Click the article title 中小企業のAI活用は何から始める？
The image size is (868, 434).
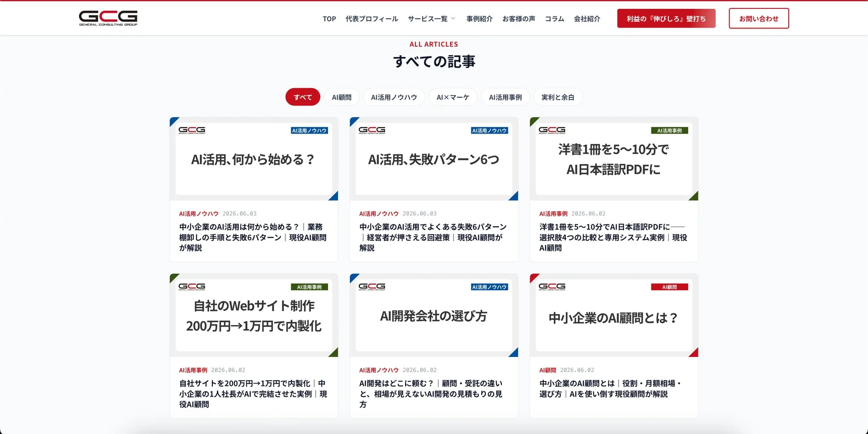tap(253, 237)
